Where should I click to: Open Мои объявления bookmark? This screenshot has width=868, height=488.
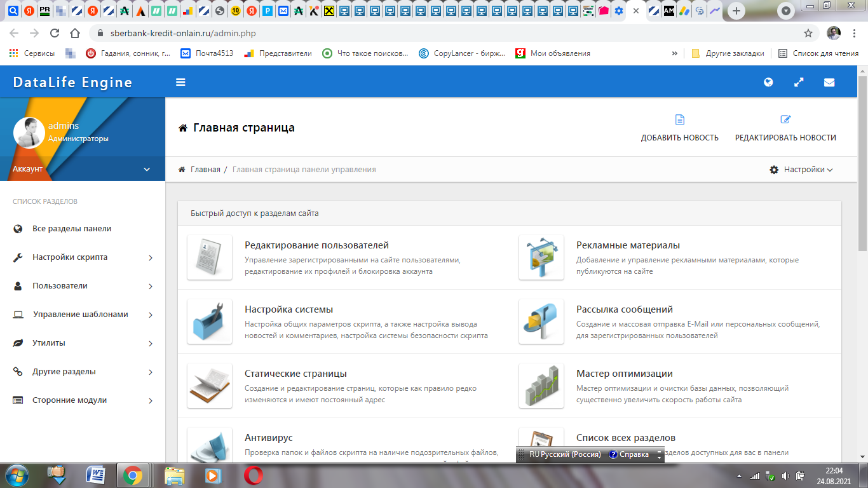tap(553, 53)
